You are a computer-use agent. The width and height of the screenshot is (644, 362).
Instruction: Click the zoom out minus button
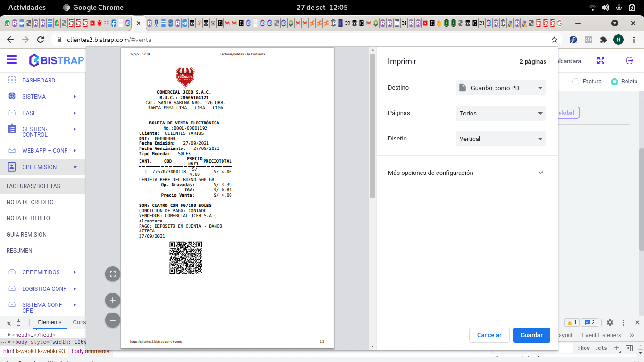point(112,320)
